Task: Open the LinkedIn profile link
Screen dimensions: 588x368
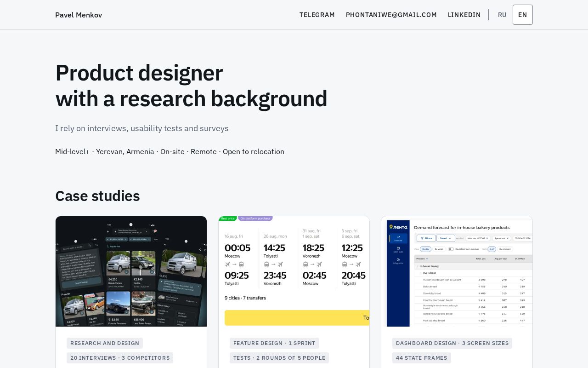Action: [x=464, y=15]
